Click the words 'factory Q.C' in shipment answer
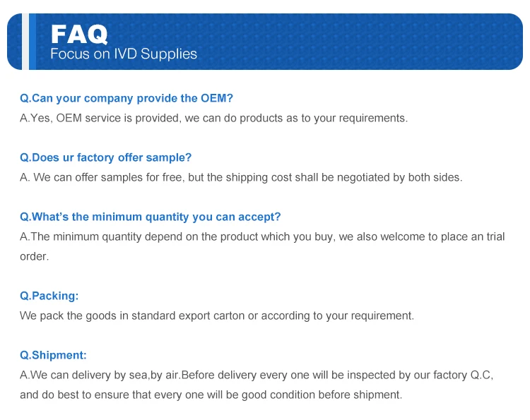This screenshot has width=530, height=420. point(462,375)
